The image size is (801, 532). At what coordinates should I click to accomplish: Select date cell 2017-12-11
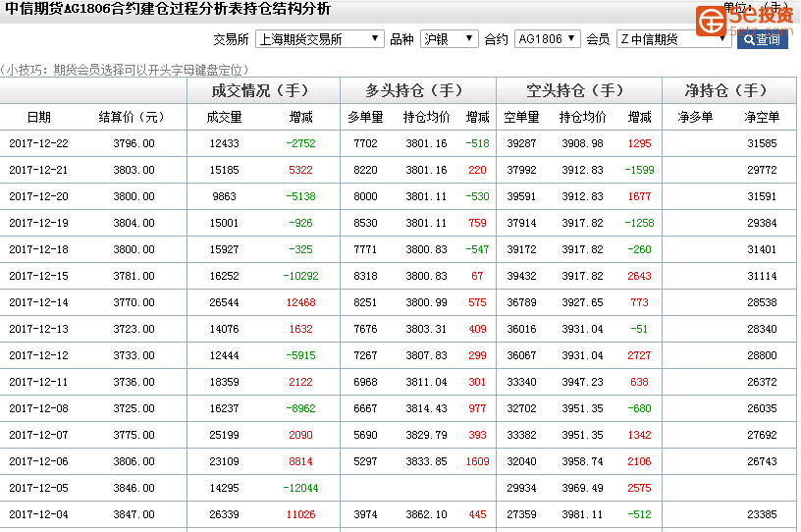38,382
